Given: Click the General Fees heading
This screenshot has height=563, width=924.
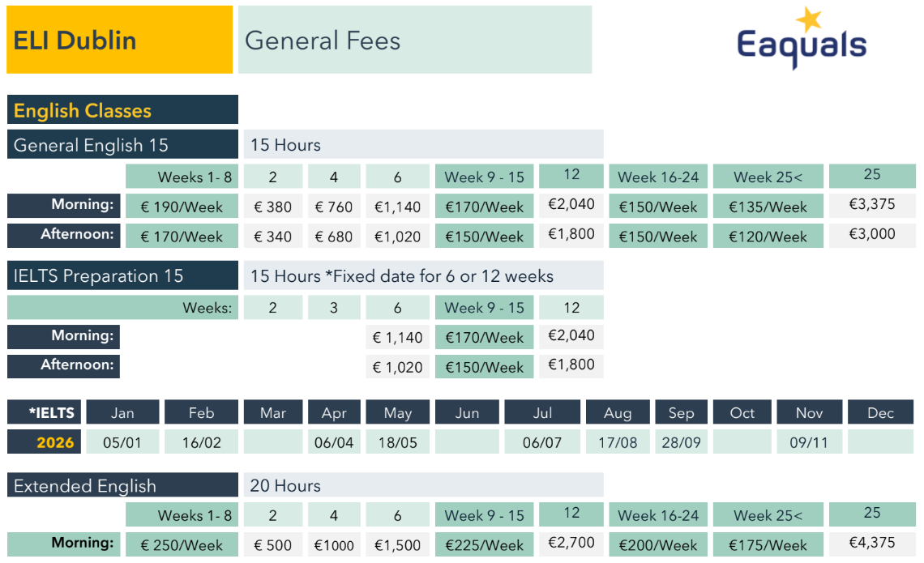Looking at the screenshot, I should (x=323, y=41).
